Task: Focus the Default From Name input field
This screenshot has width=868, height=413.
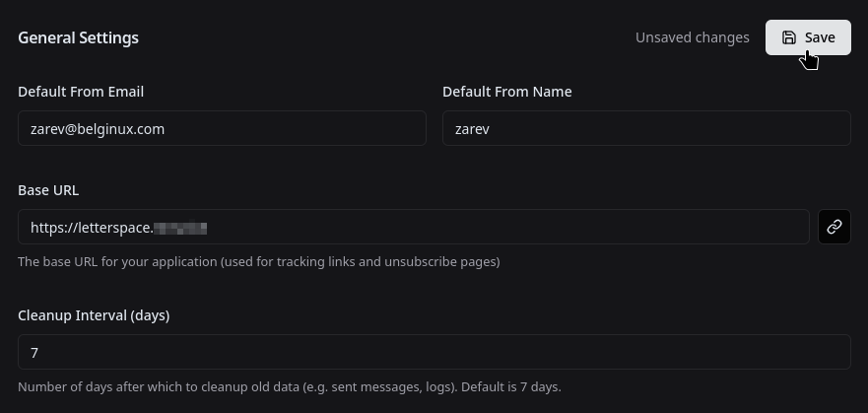Action: 646,128
